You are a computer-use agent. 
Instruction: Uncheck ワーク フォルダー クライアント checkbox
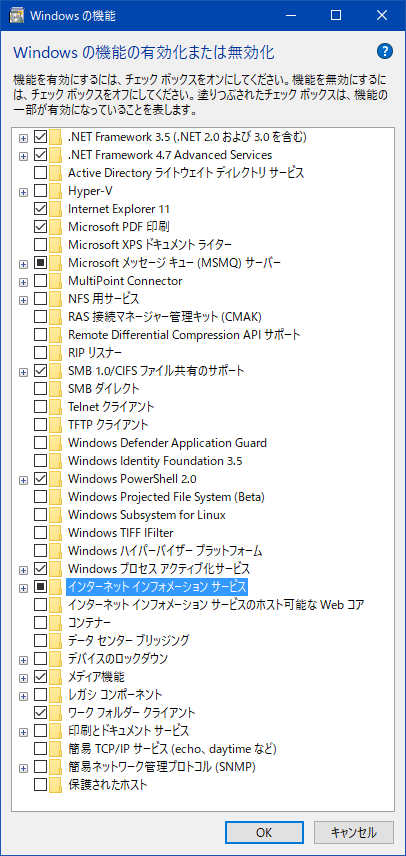40,713
